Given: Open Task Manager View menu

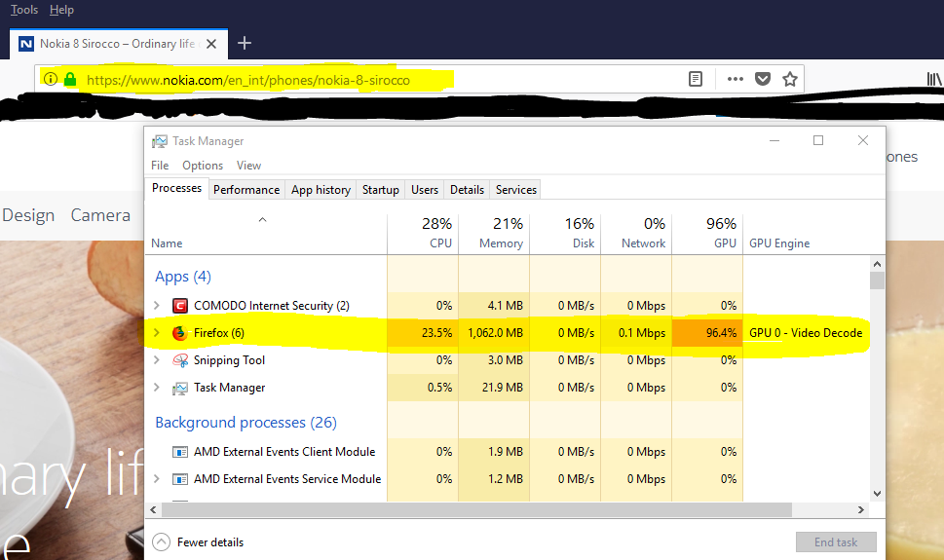Looking at the screenshot, I should pyautogui.click(x=248, y=165).
